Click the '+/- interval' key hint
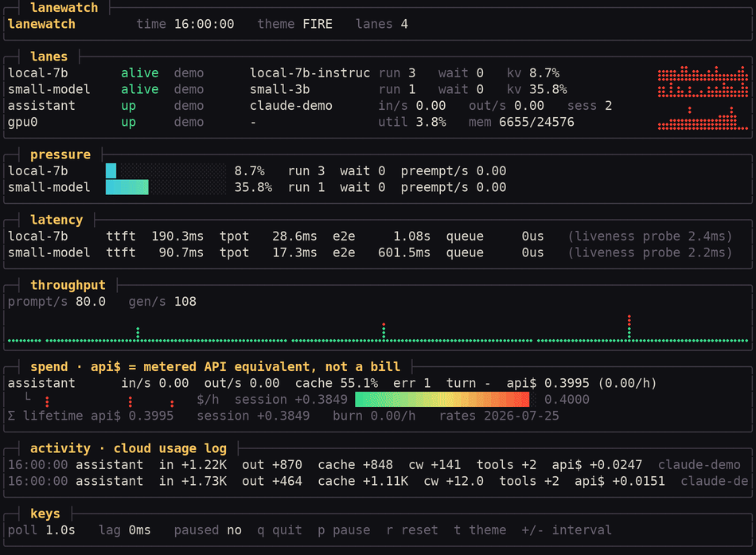This screenshot has width=756, height=555. [567, 530]
